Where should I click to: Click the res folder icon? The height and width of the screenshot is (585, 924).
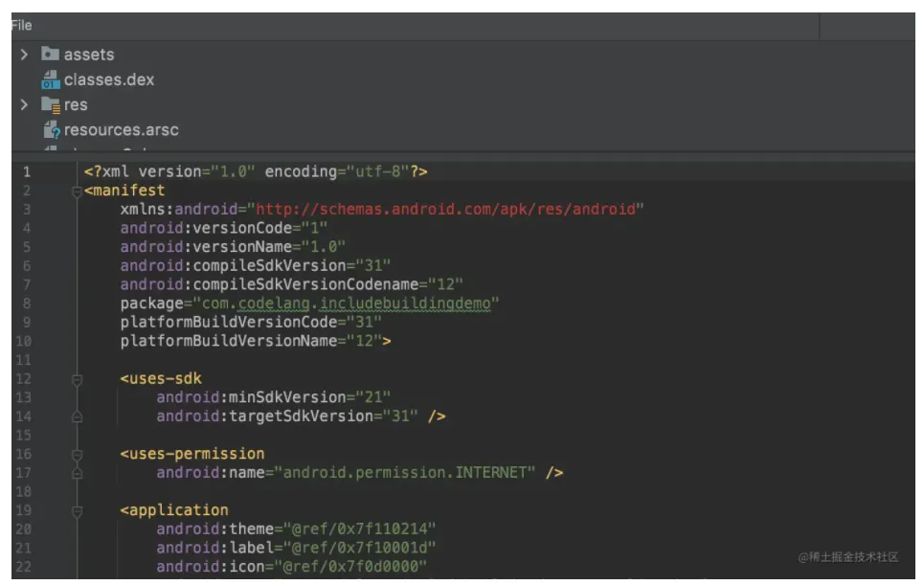[51, 105]
